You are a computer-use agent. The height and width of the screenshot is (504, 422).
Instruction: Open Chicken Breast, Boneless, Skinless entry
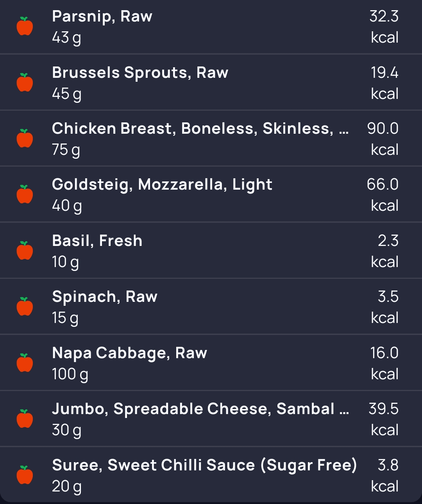211,138
